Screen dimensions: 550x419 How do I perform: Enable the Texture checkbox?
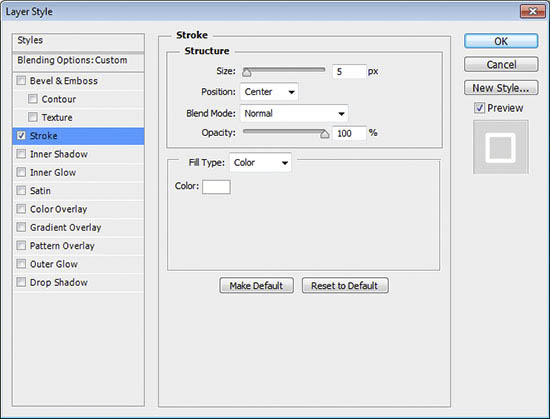33,117
